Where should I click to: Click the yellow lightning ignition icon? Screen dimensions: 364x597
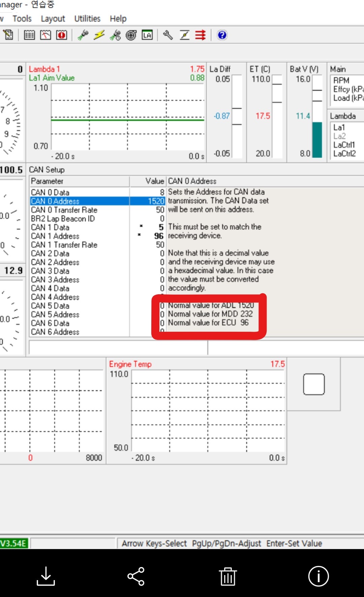99,35
